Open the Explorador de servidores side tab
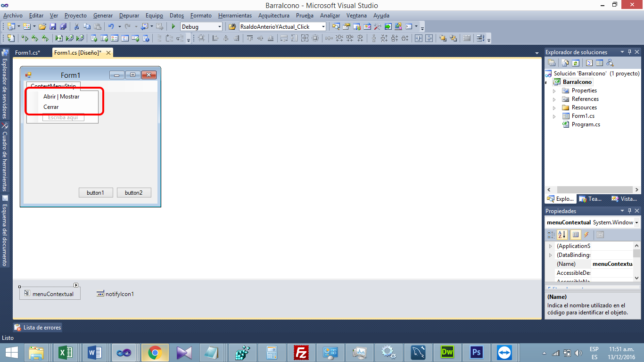Viewport: 644px width, 362px height. click(5, 84)
